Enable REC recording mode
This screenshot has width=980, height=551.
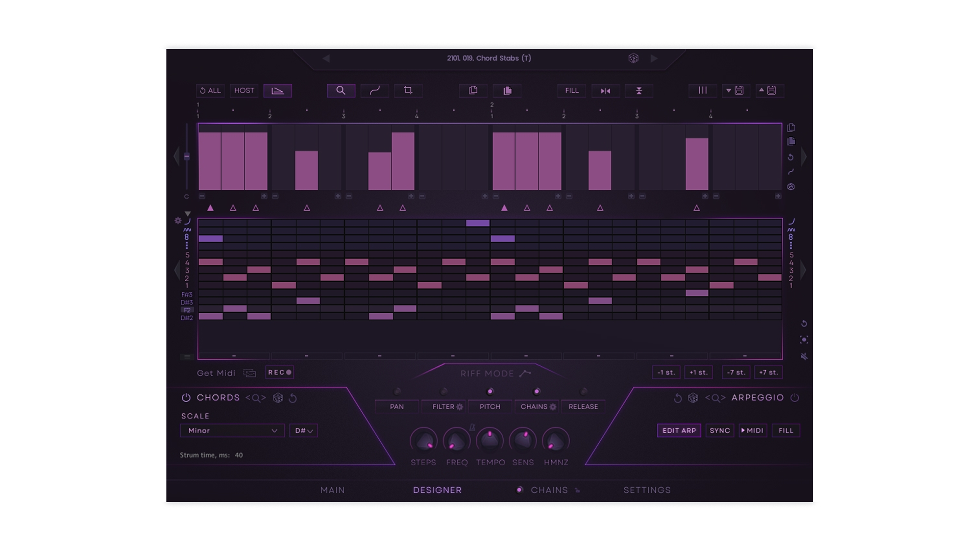279,372
